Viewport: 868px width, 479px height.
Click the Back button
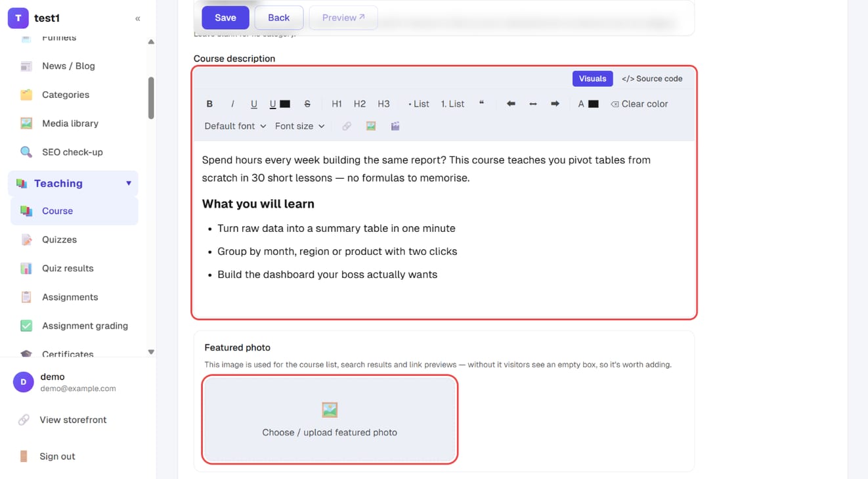(278, 18)
